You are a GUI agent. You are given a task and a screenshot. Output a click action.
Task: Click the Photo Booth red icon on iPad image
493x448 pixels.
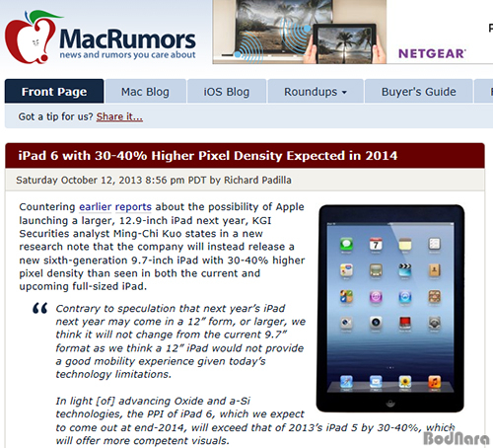coord(405,323)
